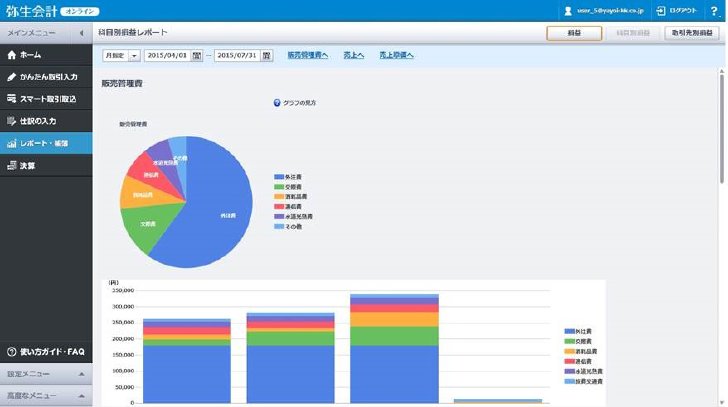728x407 pixels.
Task: Click the 外注費 swatch in bar chart legend
Action: pos(569,331)
